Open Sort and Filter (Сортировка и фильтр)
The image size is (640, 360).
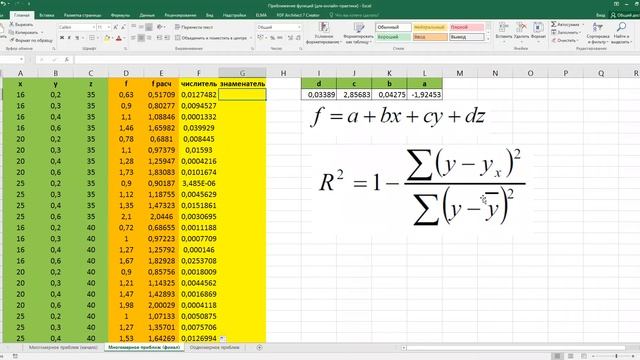(598, 33)
